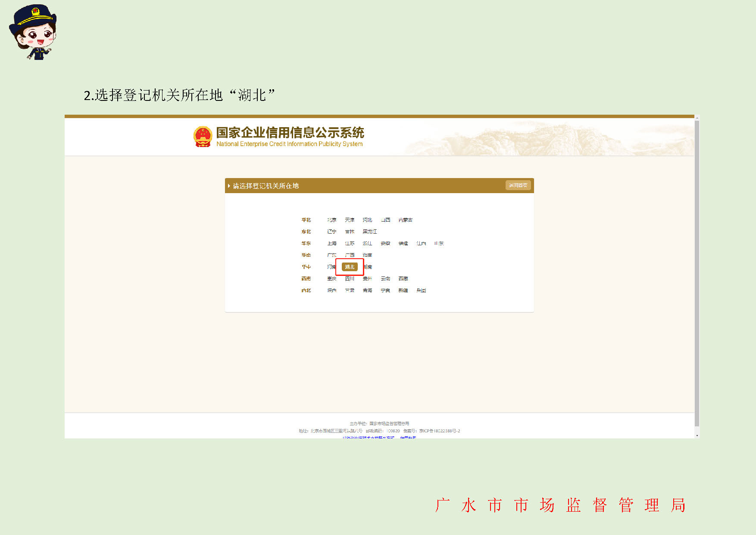This screenshot has width=756, height=535.
Task: Select 内蒙古 province link
Action: (x=406, y=220)
